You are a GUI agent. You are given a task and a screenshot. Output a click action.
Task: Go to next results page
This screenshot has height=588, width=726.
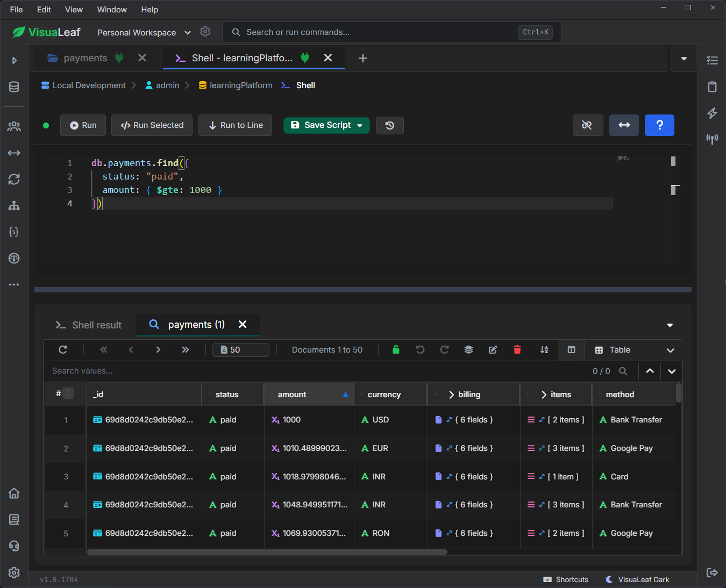click(x=158, y=350)
